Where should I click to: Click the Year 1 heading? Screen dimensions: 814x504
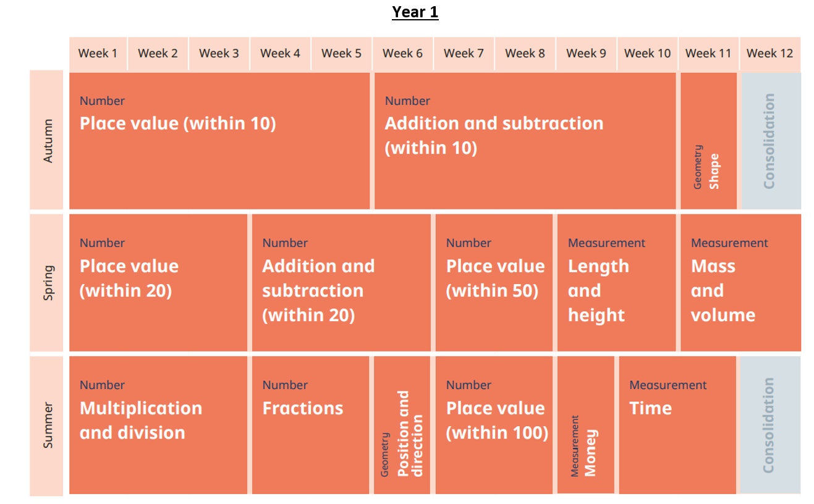(415, 12)
